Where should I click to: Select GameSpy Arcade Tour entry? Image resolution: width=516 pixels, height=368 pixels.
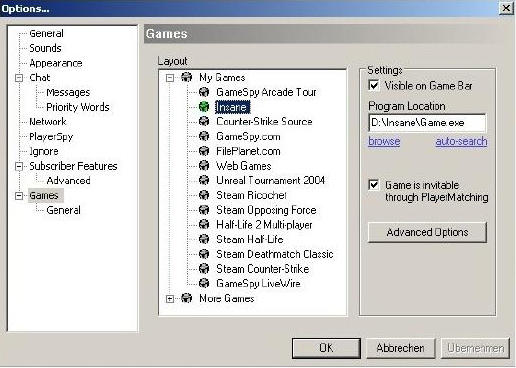click(266, 92)
